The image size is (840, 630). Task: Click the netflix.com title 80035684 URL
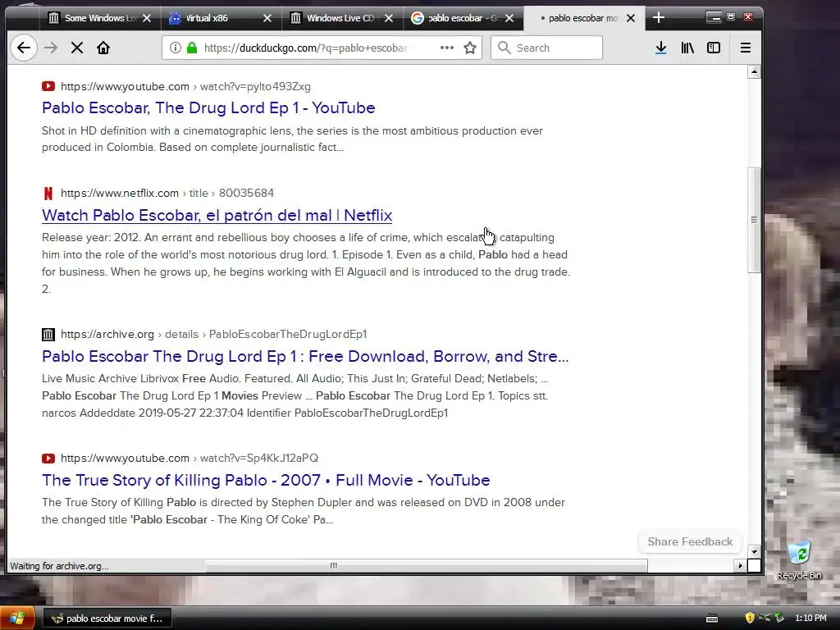[x=167, y=193]
